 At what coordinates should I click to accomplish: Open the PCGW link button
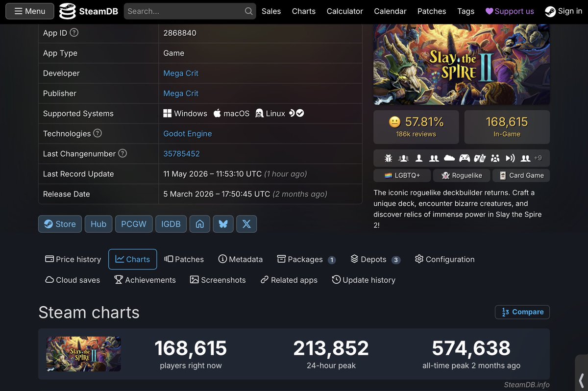[134, 224]
